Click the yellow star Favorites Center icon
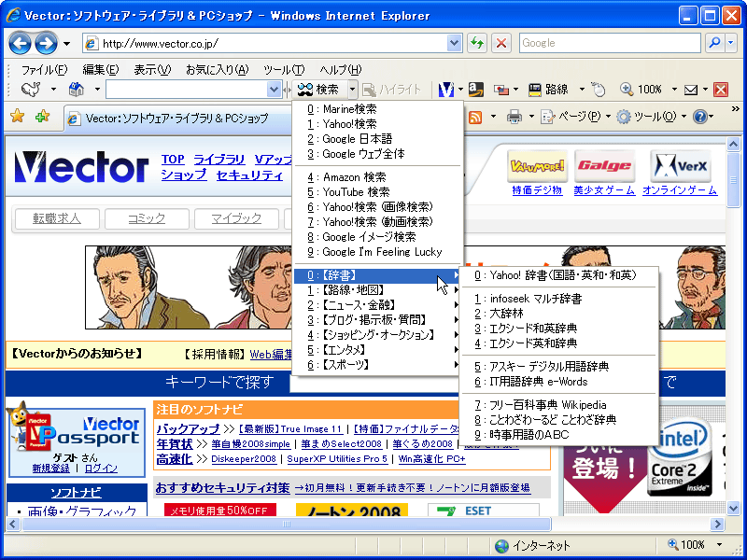Image resolution: width=747 pixels, height=560 pixels. (x=17, y=116)
